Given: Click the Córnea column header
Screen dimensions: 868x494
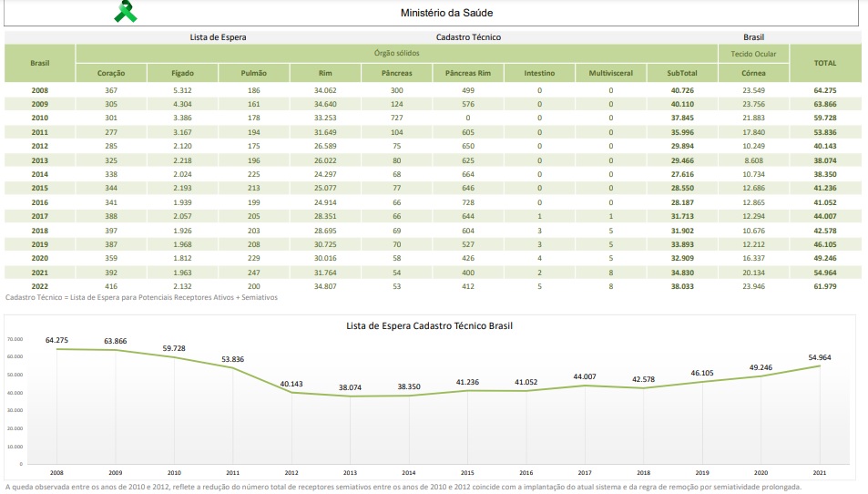Looking at the screenshot, I should 753,72.
